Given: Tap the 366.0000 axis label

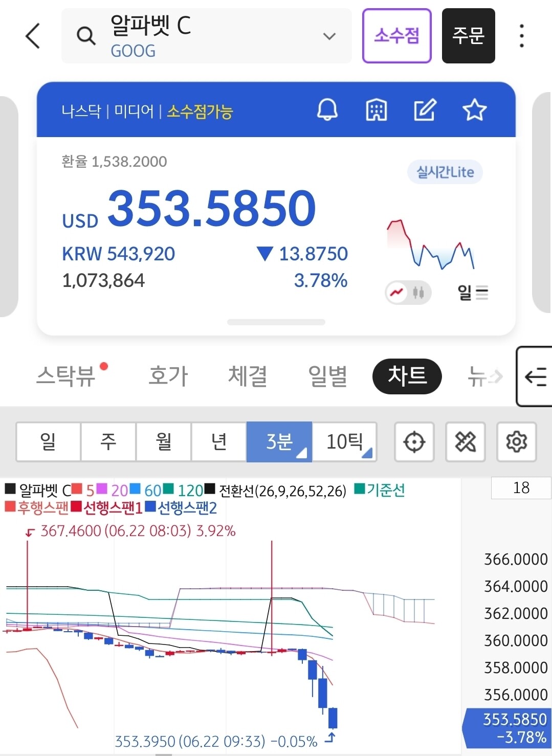Looking at the screenshot, I should (516, 559).
